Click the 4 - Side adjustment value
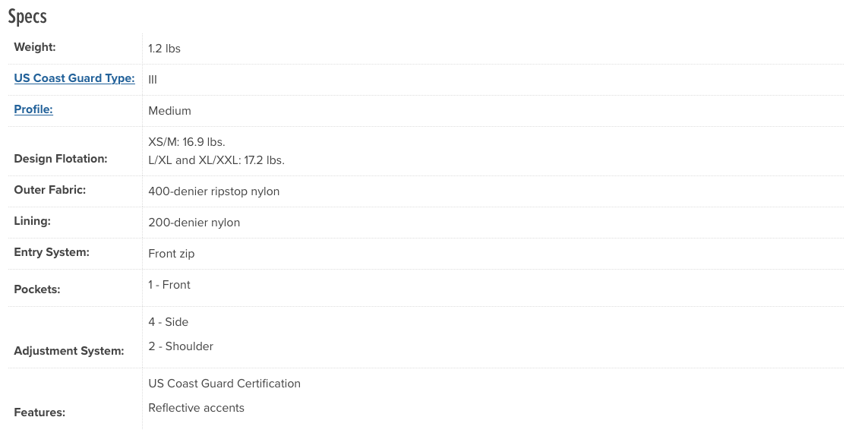 pos(169,322)
